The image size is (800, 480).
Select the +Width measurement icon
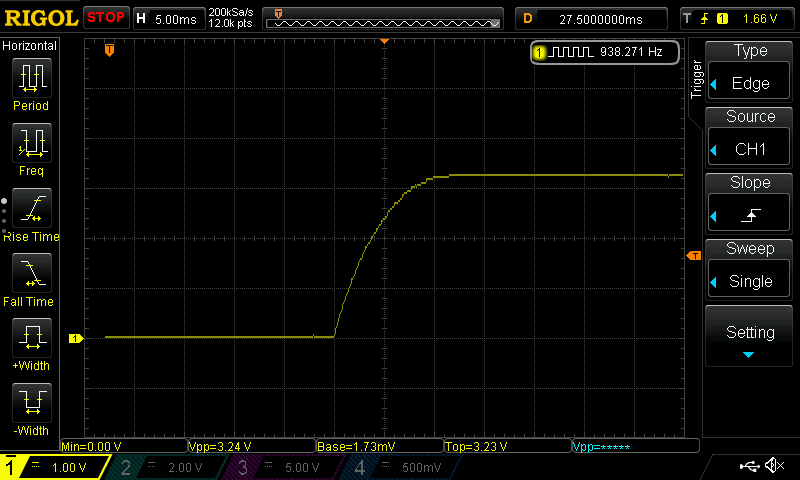click(x=31, y=340)
